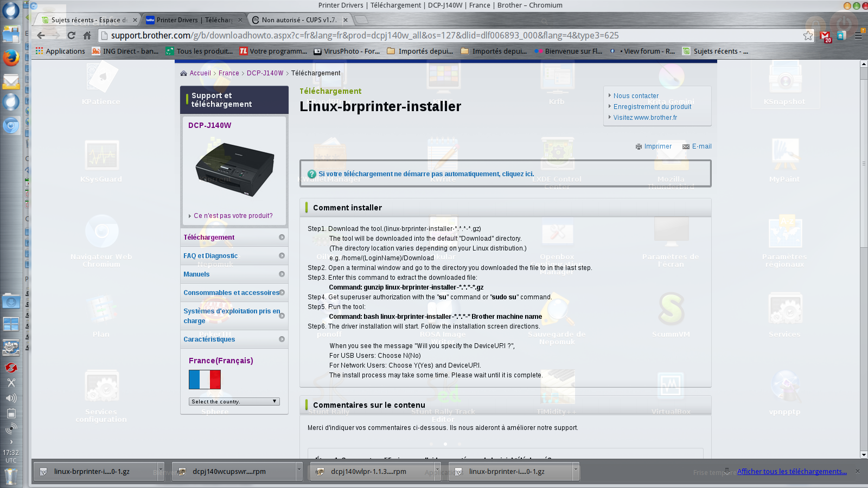Click the settings gear in the side panel
The image size is (868, 488).
point(11,348)
